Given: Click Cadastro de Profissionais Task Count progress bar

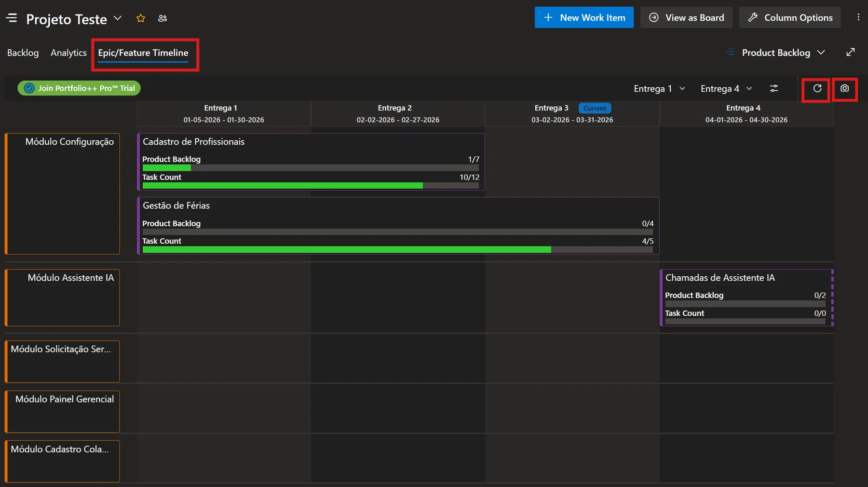Looking at the screenshot, I should click(311, 186).
